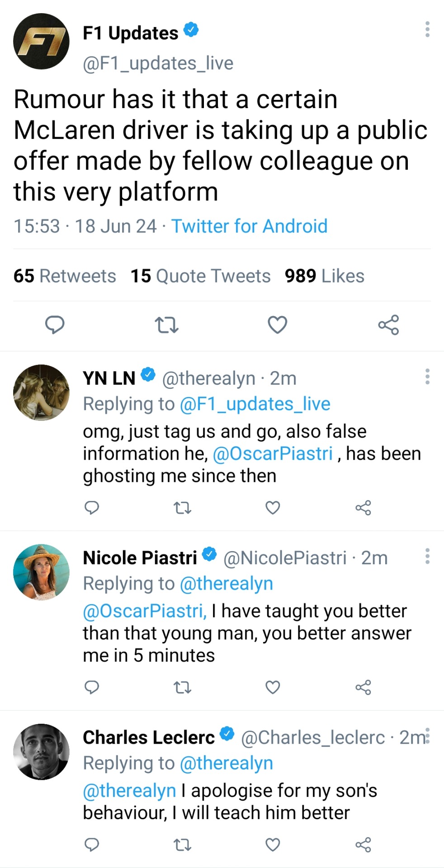444x868 pixels.
Task: Like Nicole Piastri's reply
Action: tap(273, 687)
